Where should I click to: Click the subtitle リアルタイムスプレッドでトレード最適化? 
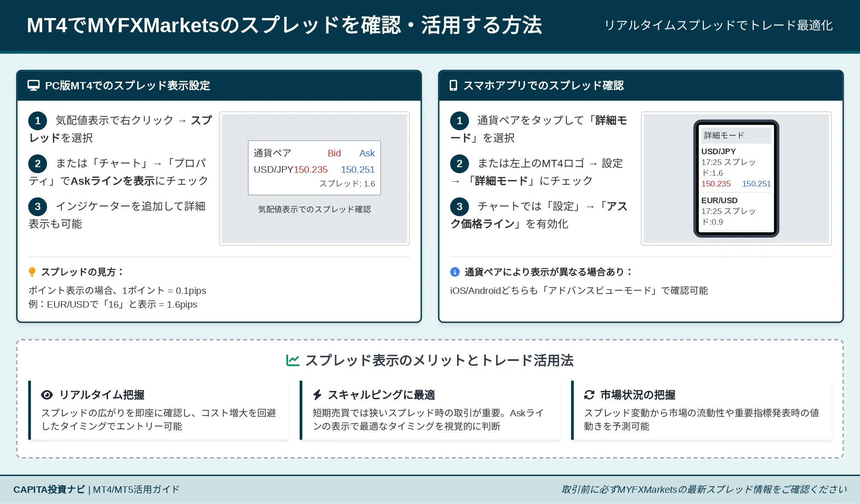(719, 25)
